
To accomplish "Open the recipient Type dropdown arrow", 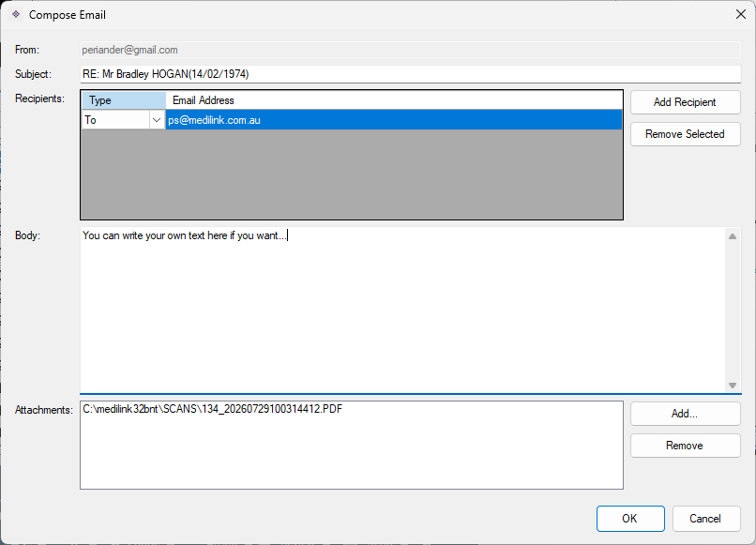I will coord(157,120).
